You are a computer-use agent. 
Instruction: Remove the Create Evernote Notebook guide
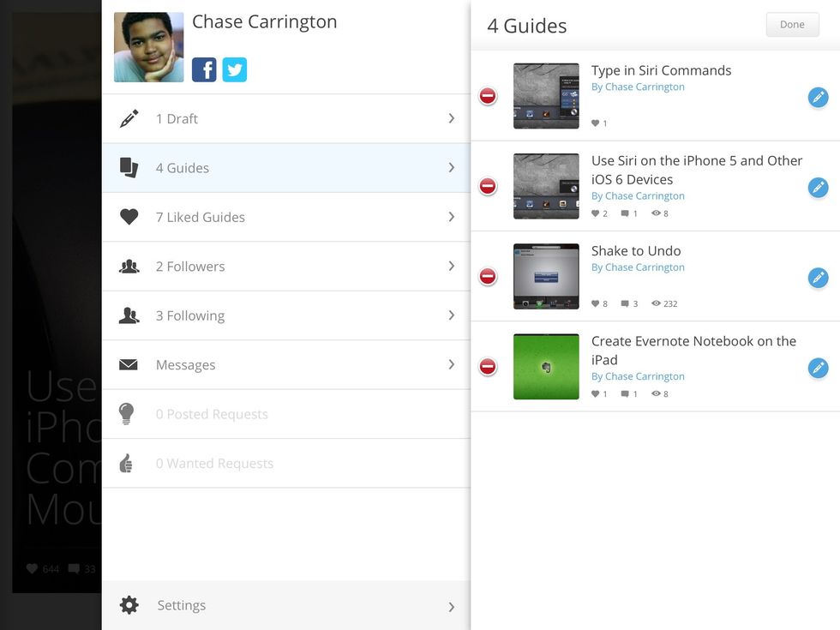pyautogui.click(x=488, y=367)
